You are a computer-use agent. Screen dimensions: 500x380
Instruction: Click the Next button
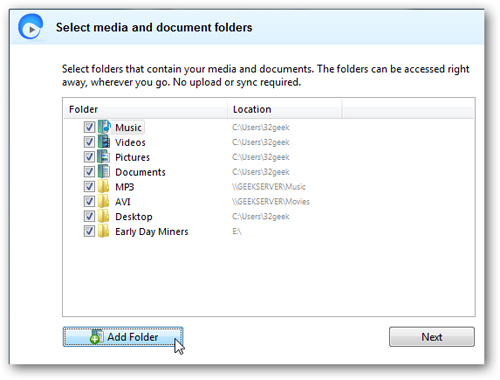tap(432, 337)
